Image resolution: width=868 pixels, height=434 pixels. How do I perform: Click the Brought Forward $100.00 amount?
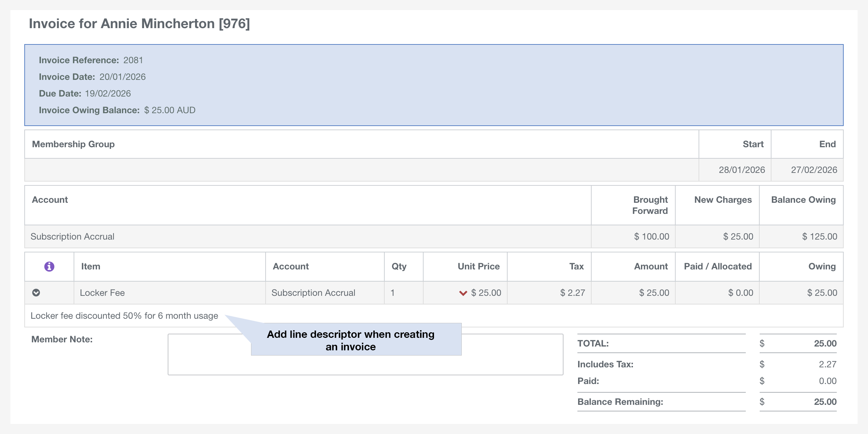tap(651, 236)
